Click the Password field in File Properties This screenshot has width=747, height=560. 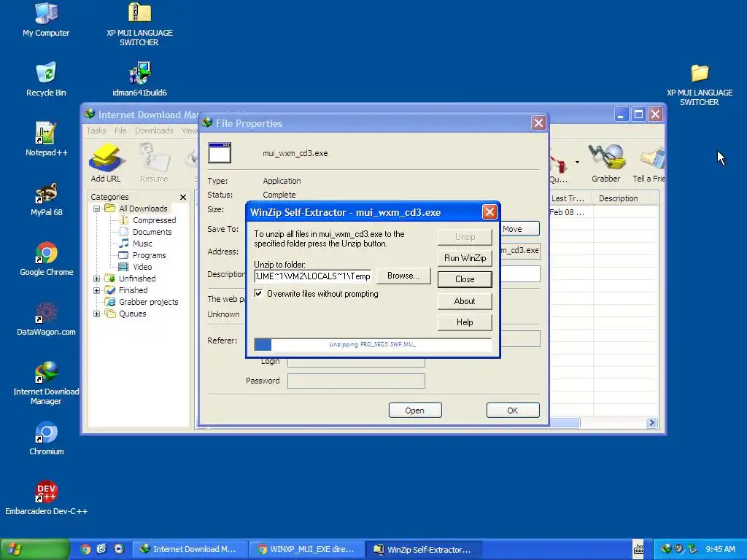tap(356, 381)
